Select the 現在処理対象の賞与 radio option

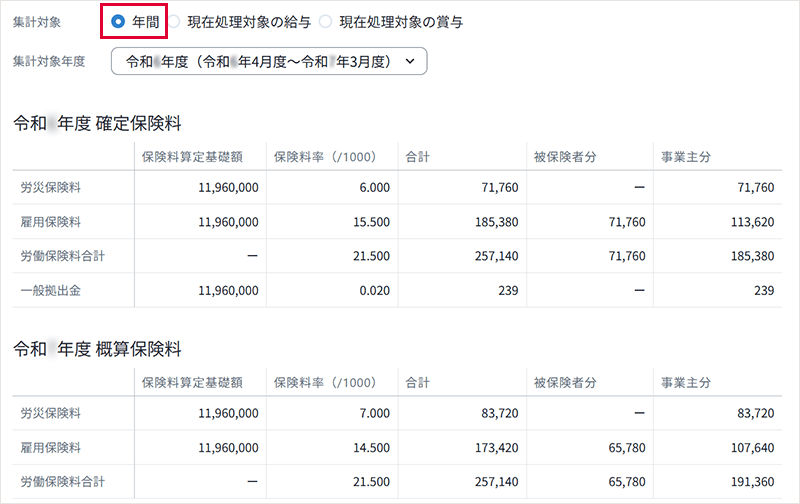point(325,21)
